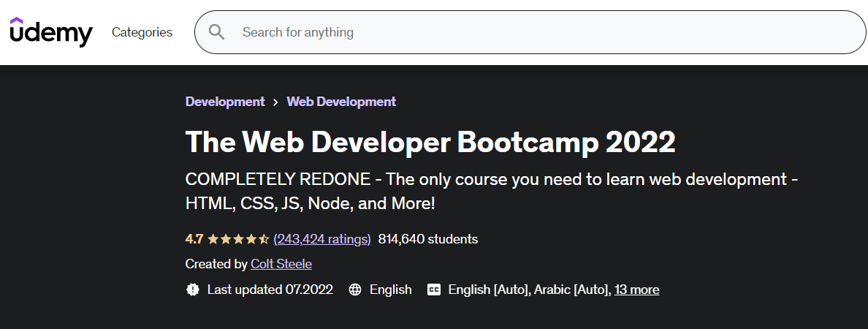Expand the '13 more' subtitles link
Viewport: 868px width, 329px height.
[x=636, y=289]
